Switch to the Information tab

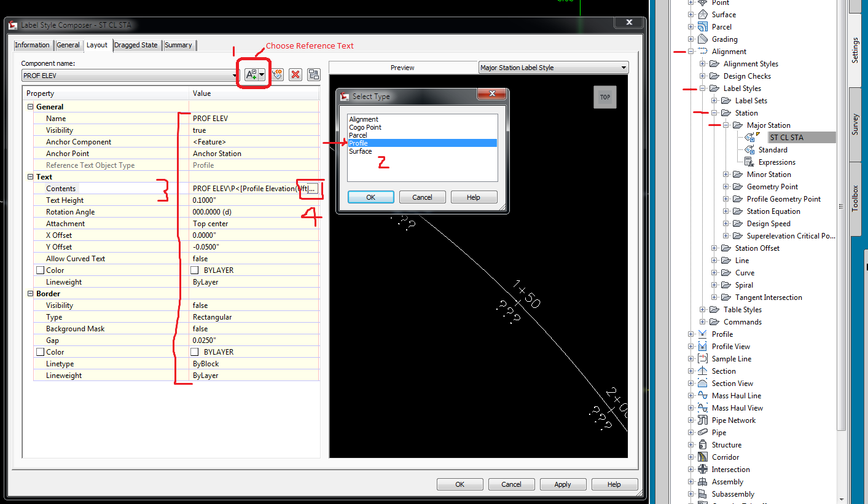32,45
